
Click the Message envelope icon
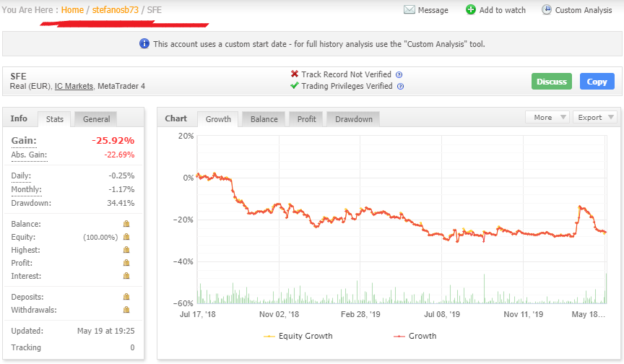(x=409, y=10)
